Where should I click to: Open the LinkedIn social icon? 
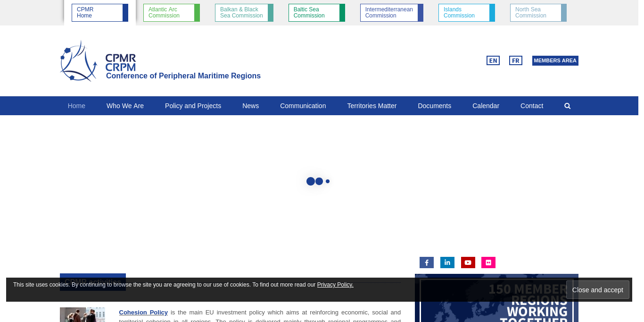pos(447,263)
